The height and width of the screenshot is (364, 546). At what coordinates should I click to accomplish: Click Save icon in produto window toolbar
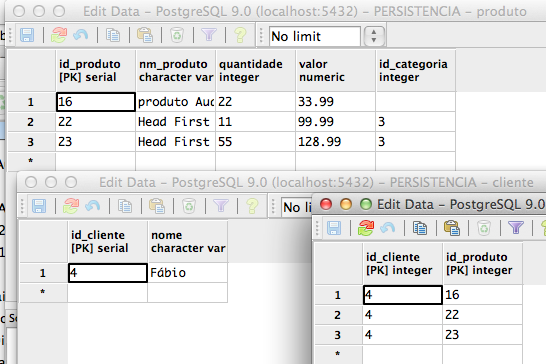(x=27, y=36)
